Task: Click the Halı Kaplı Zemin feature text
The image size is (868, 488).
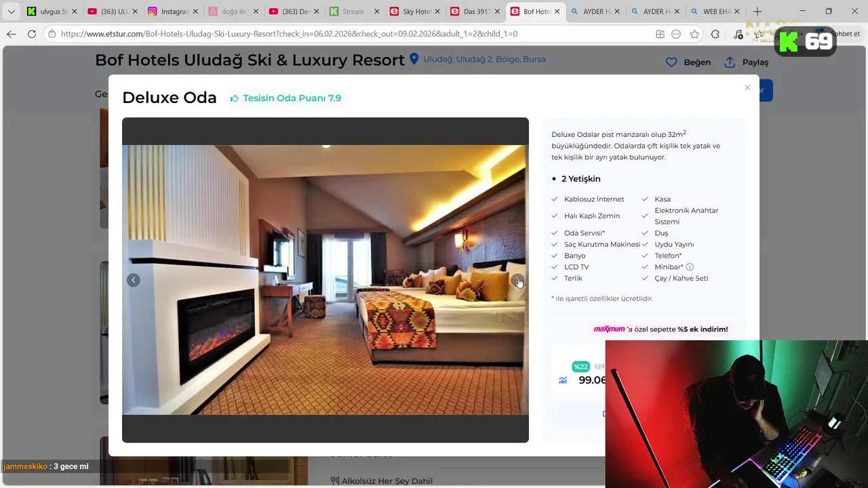Action: point(592,216)
